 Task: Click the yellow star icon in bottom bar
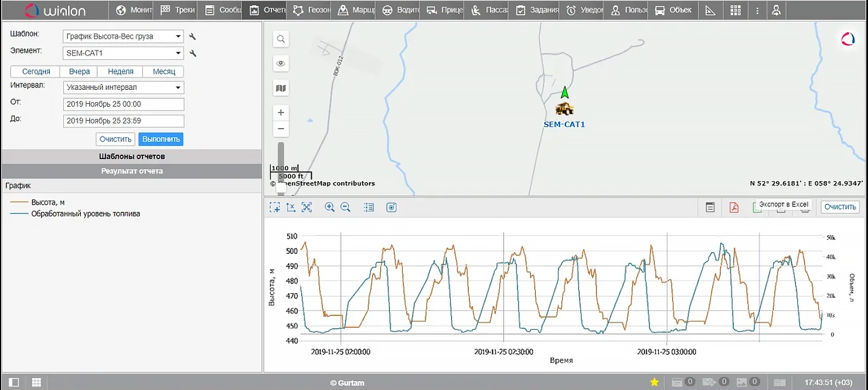(655, 382)
